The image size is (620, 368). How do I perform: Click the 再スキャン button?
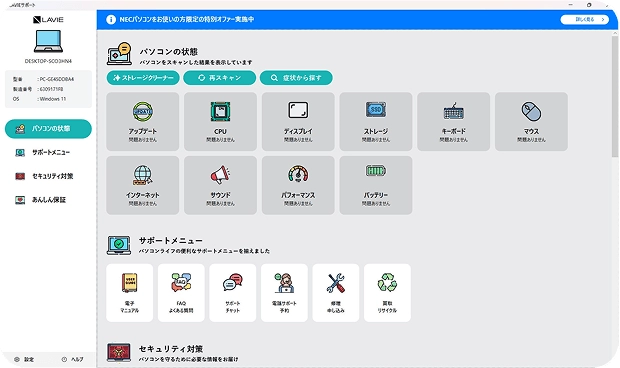219,78
